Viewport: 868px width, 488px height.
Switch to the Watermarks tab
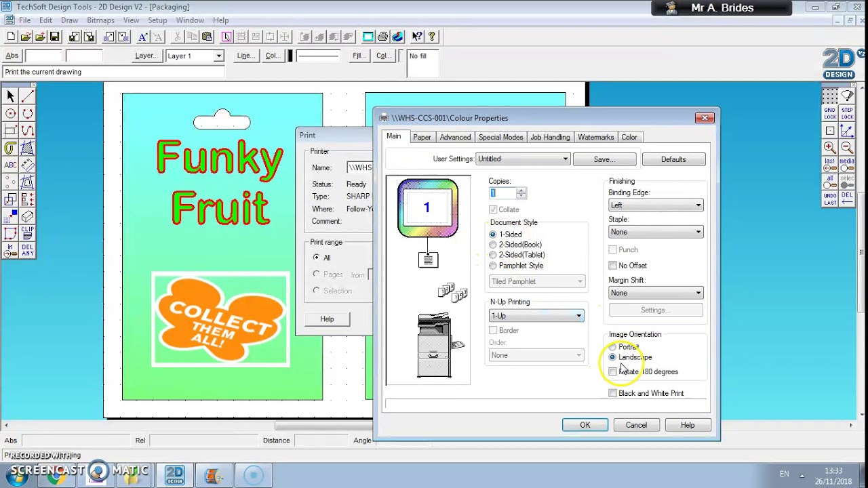pos(595,137)
